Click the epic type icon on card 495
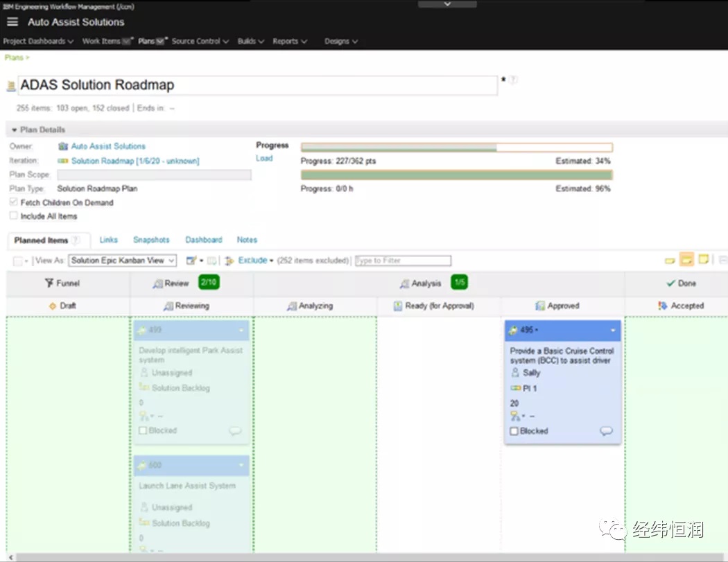This screenshot has width=728, height=562. pos(513,330)
